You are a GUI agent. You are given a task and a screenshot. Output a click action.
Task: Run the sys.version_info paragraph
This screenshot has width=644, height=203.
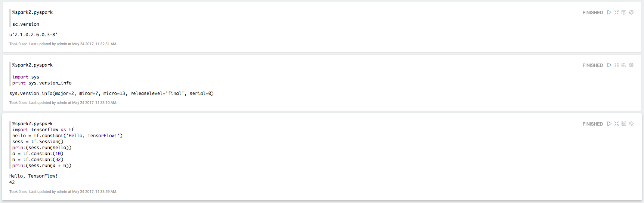pyautogui.click(x=609, y=65)
